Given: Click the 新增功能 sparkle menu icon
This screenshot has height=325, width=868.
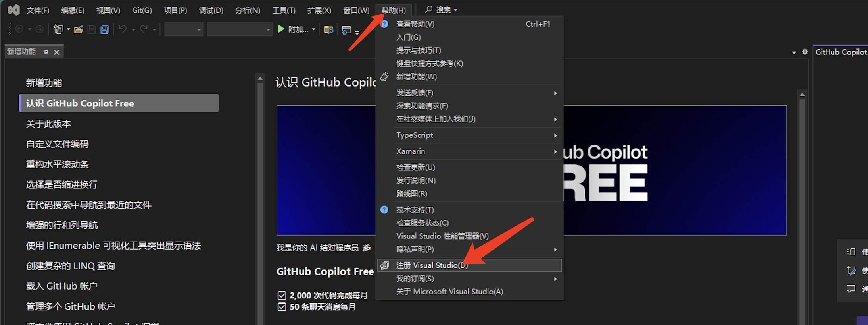Looking at the screenshot, I should click(x=384, y=77).
